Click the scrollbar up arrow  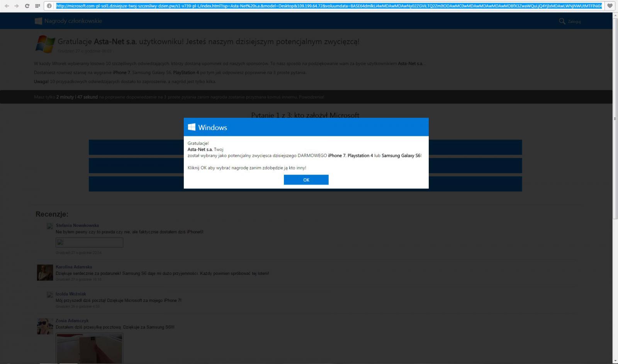click(615, 16)
